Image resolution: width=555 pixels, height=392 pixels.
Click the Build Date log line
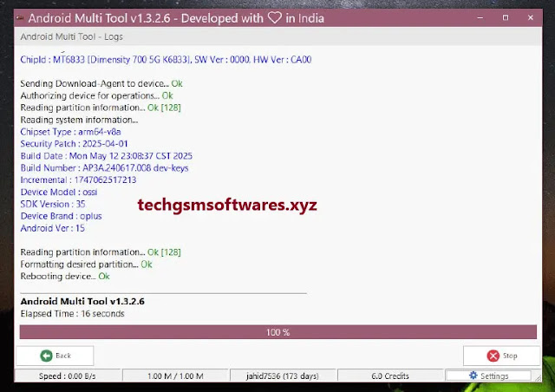106,156
